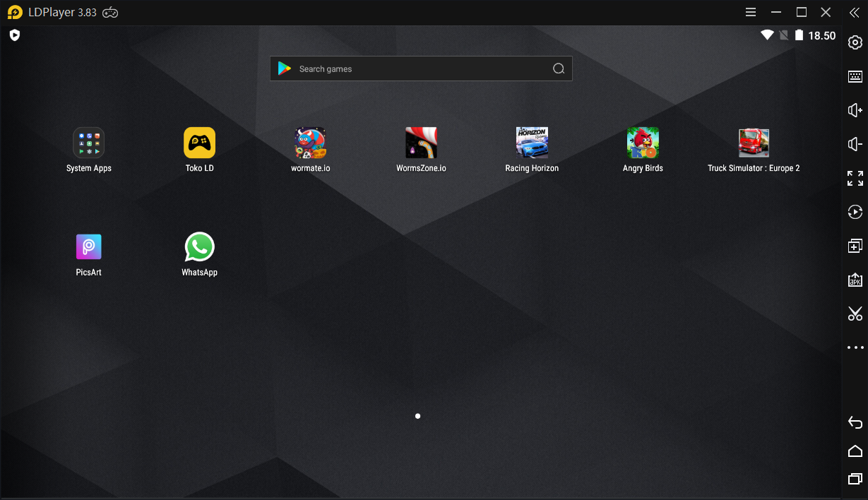Tap the battery status icon
Screen dimensions: 868x500
799,35
